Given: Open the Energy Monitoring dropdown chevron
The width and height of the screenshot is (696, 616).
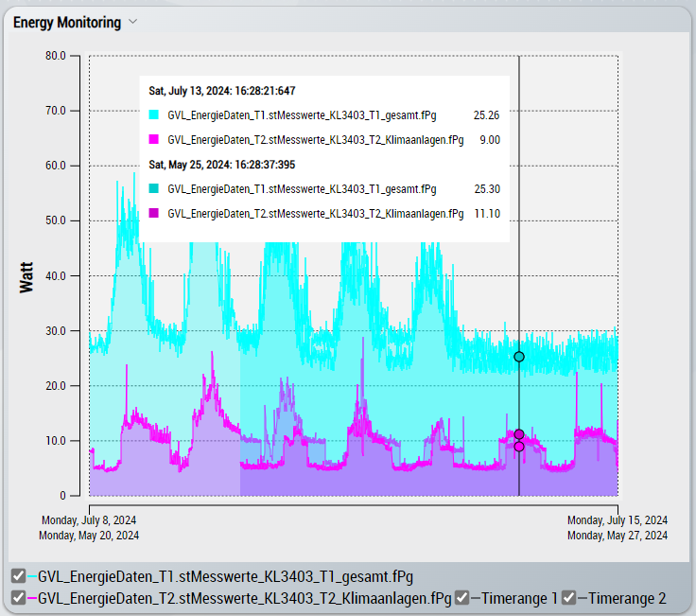Looking at the screenshot, I should (x=133, y=22).
